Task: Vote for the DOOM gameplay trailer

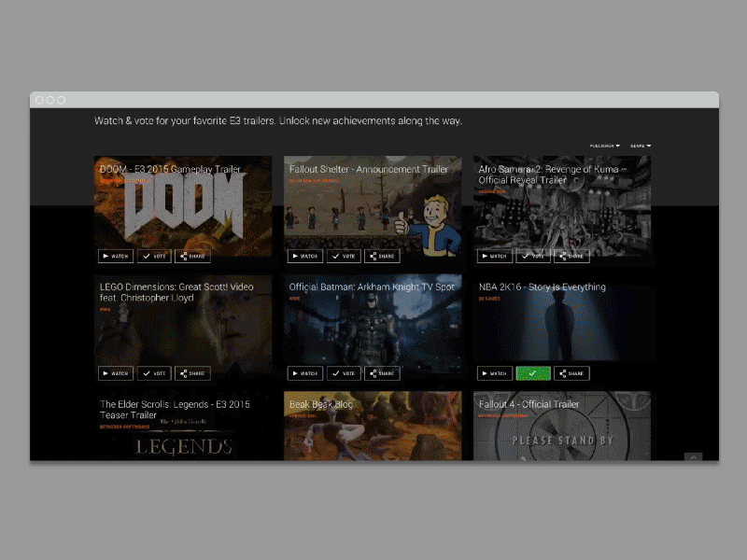Action: [x=154, y=256]
